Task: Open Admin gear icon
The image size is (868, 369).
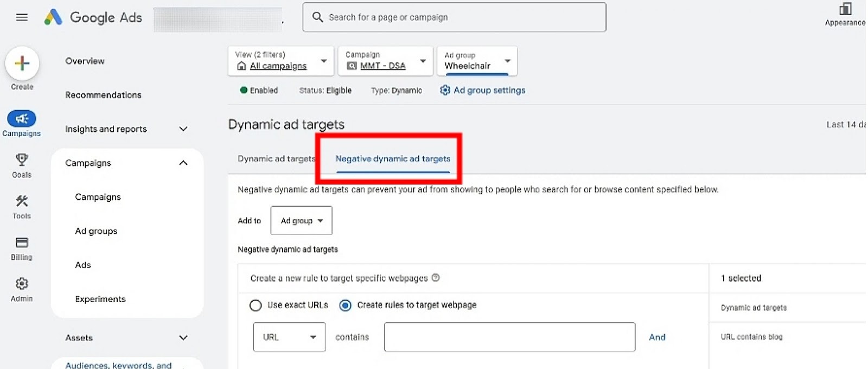Action: [22, 284]
